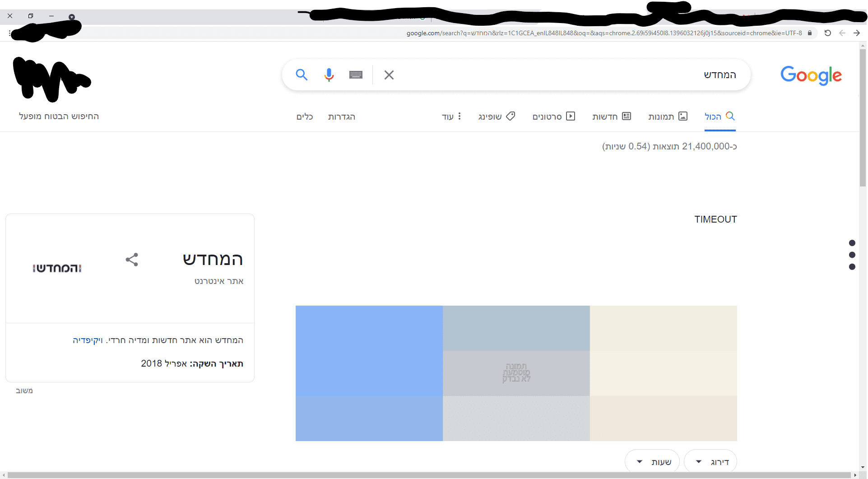
Task: Activate voice search with the microphone icon
Action: pos(329,75)
